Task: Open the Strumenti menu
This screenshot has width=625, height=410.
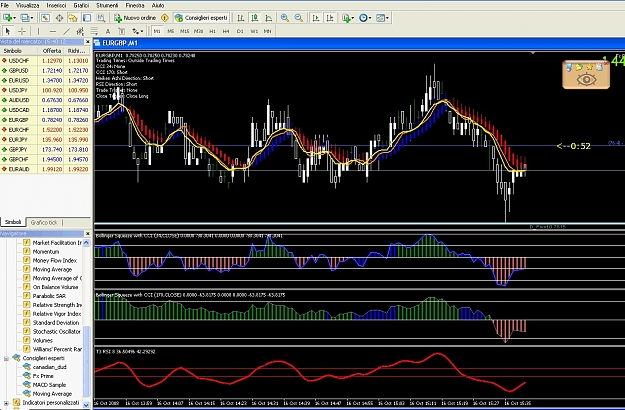Action: coord(107,6)
